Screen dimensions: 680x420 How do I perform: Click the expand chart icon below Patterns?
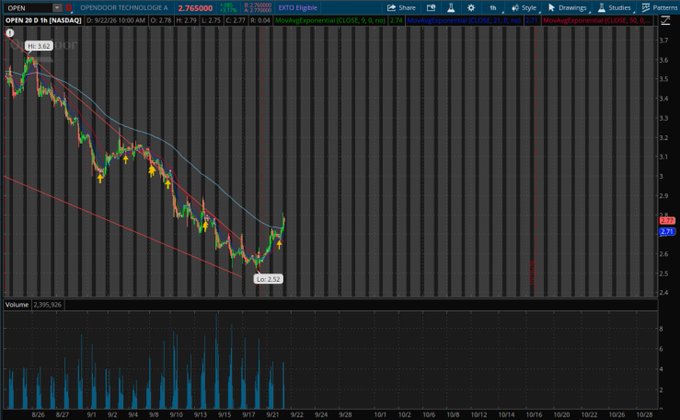665,20
